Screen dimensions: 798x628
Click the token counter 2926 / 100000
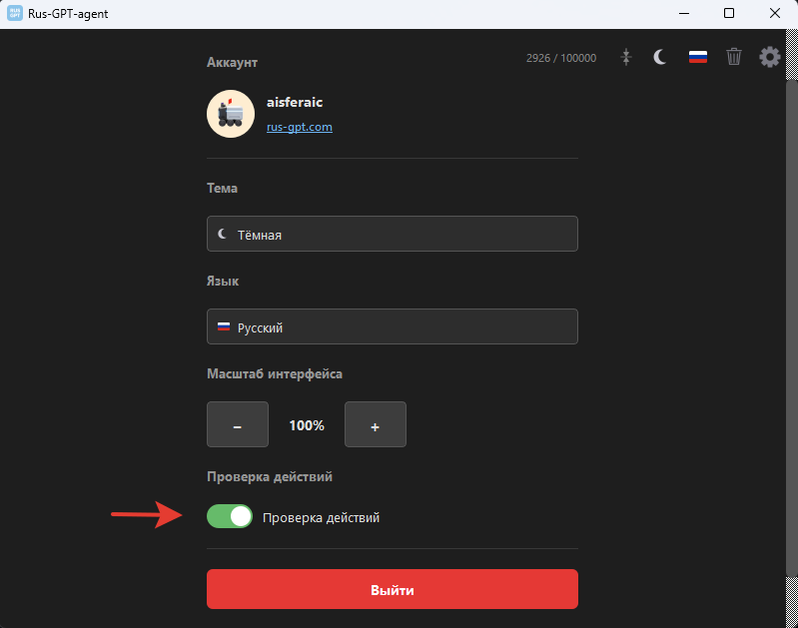(x=561, y=58)
